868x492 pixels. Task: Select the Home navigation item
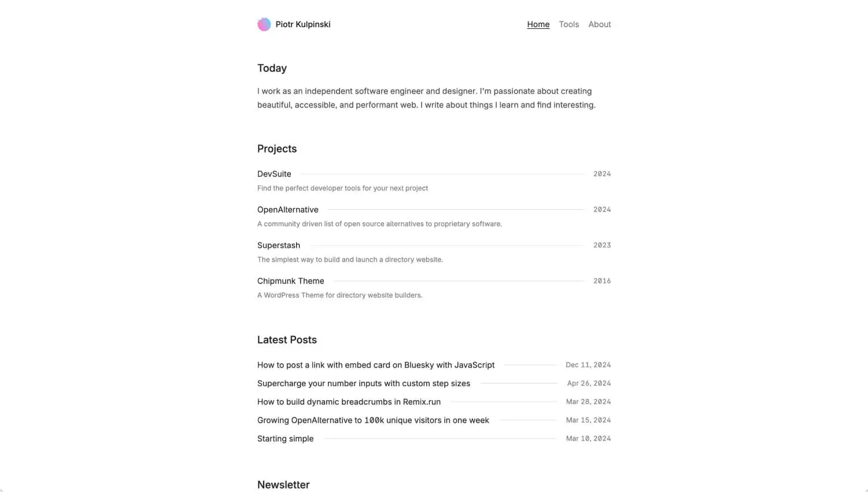538,24
